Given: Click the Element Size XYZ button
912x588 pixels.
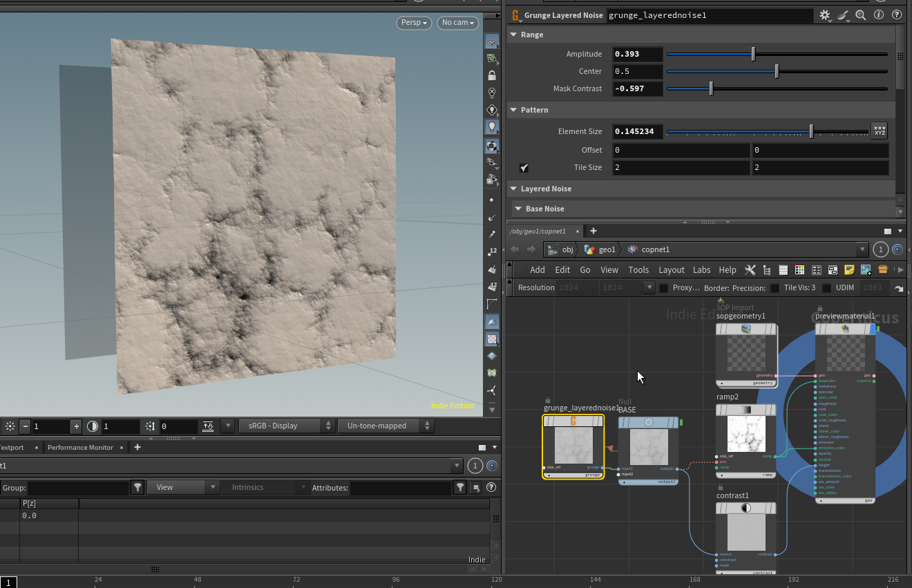Looking at the screenshot, I should click(x=879, y=131).
